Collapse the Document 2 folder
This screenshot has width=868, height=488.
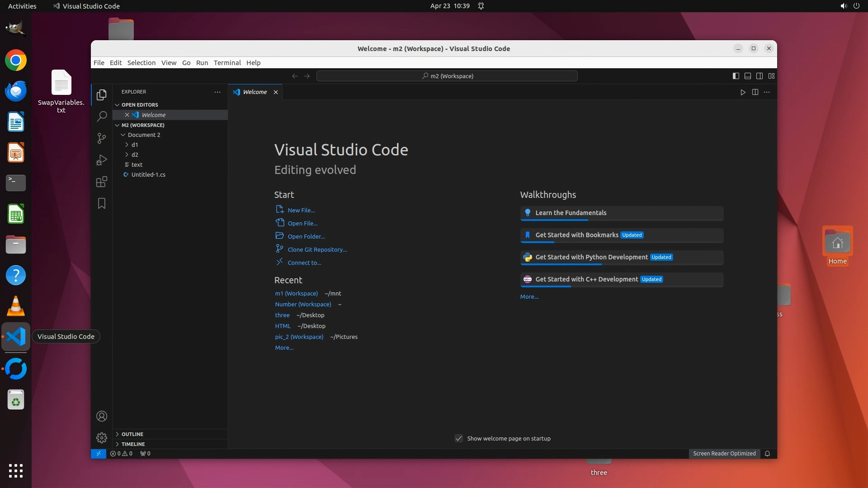click(x=144, y=135)
